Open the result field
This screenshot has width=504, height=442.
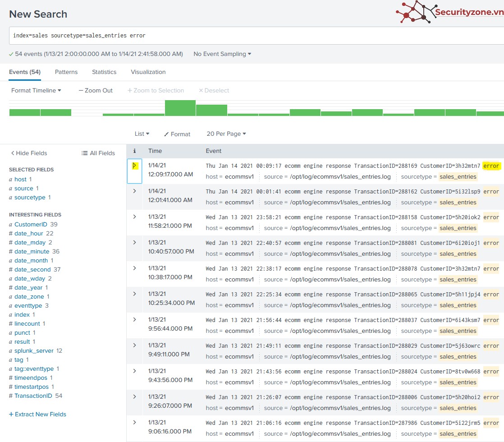22,341
